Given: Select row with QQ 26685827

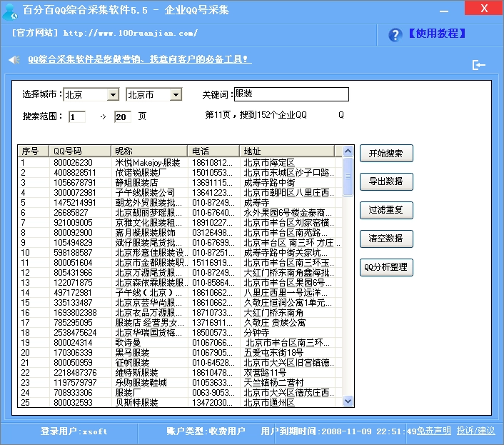Looking at the screenshot, I should click(x=180, y=213).
